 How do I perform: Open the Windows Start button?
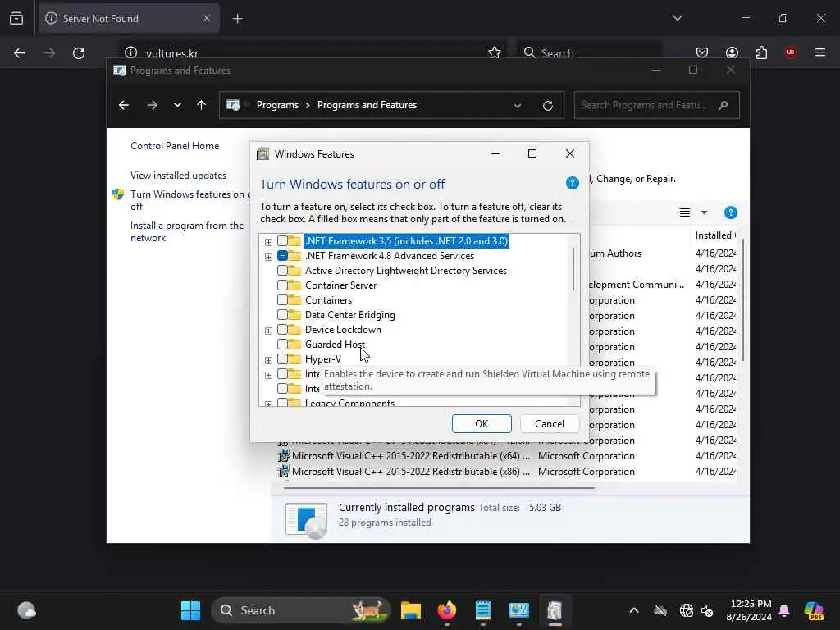pos(190,610)
